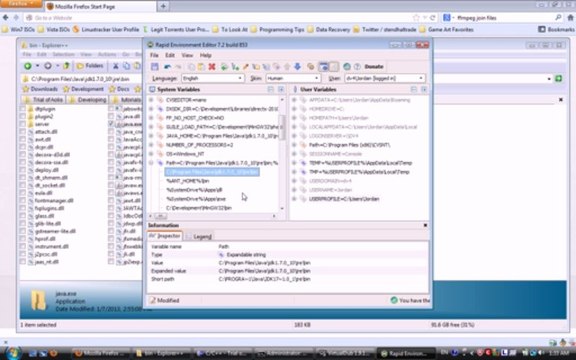The height and width of the screenshot is (360, 576).
Task: Bookmark page with Firefox star icon
Action: tap(416, 18)
